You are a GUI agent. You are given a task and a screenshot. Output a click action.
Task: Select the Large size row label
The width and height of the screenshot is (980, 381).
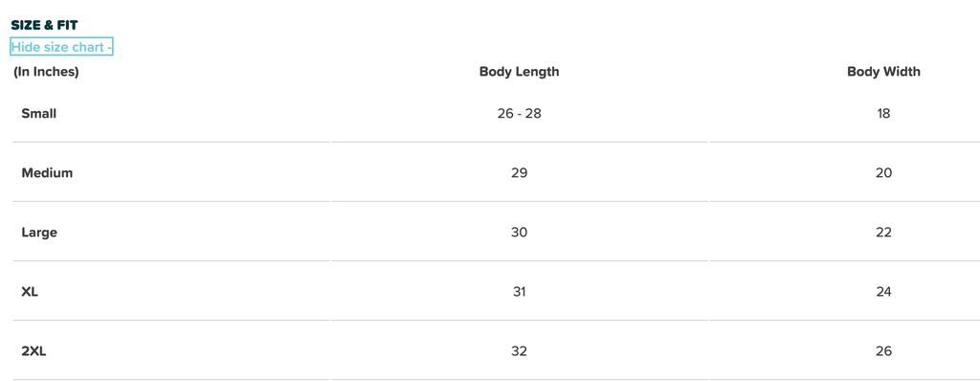click(39, 233)
